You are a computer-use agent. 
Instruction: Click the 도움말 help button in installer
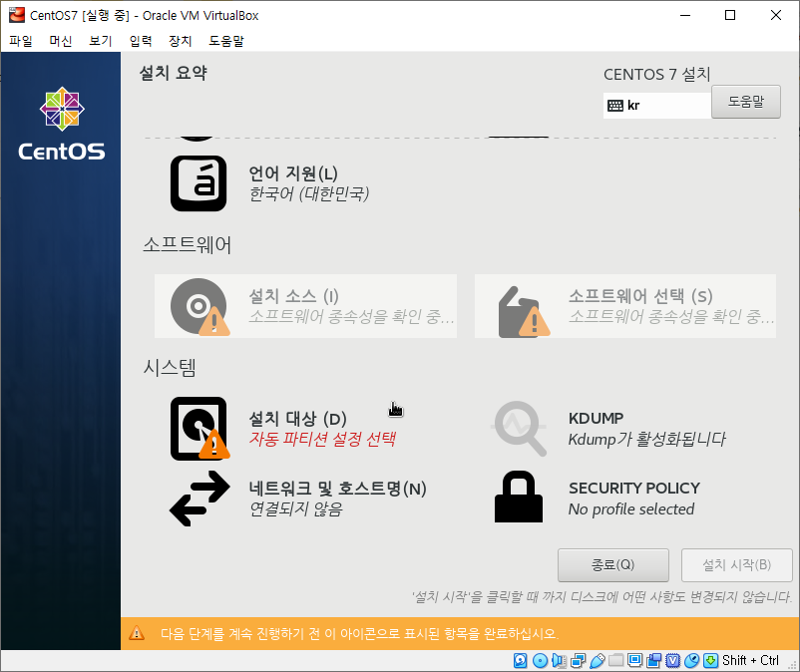pos(746,102)
